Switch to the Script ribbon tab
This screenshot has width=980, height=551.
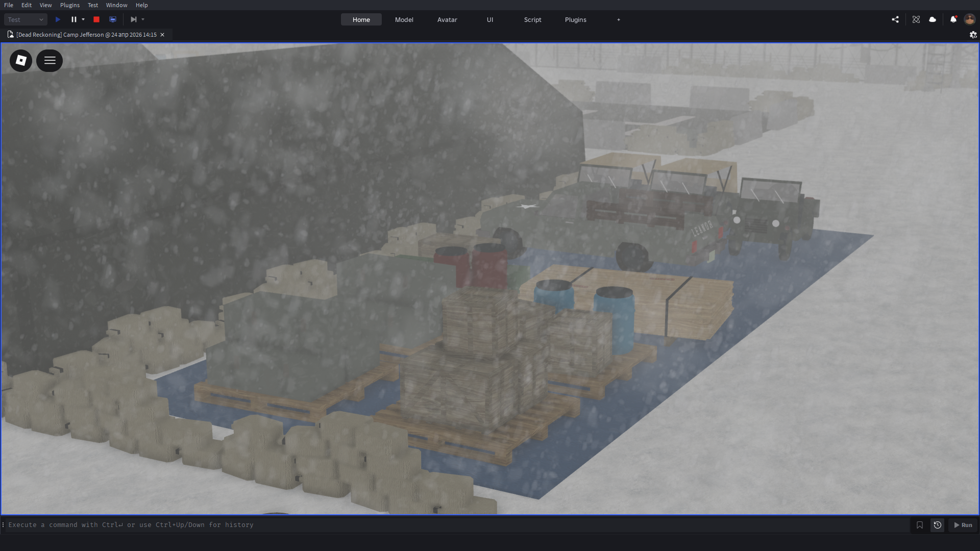pyautogui.click(x=533, y=19)
